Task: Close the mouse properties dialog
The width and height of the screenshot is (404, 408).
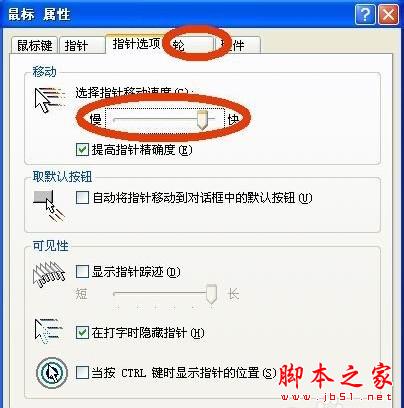Action: coord(388,14)
